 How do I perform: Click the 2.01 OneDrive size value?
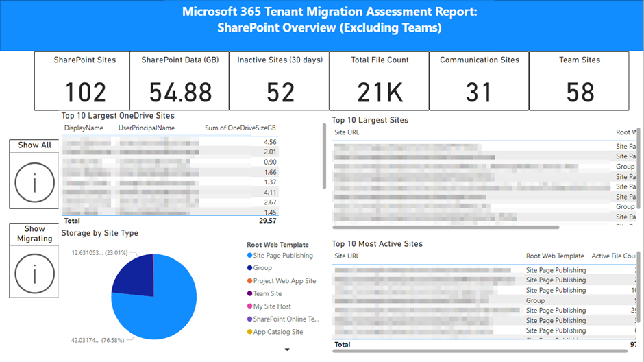click(x=270, y=152)
